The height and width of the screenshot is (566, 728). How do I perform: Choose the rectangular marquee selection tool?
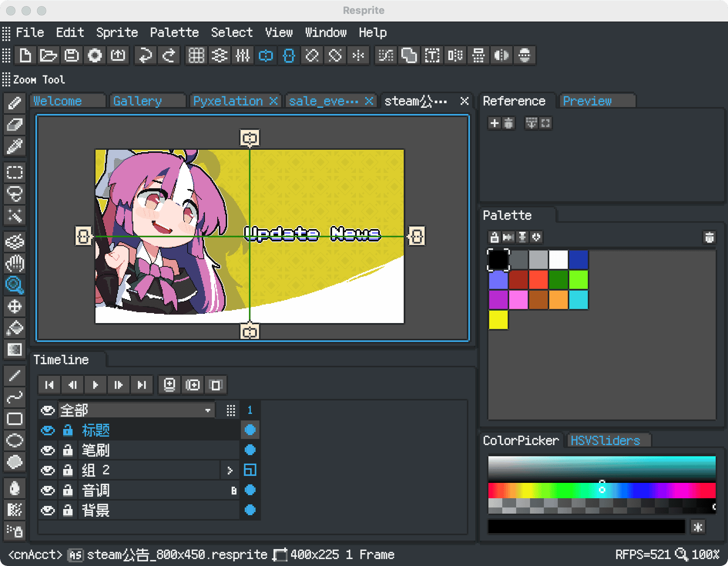point(15,172)
